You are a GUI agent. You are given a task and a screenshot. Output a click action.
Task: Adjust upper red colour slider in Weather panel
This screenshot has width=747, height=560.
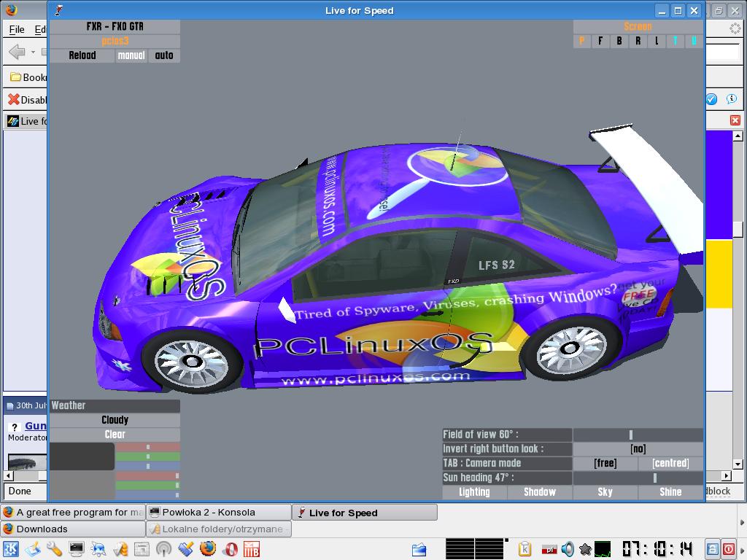[147, 447]
